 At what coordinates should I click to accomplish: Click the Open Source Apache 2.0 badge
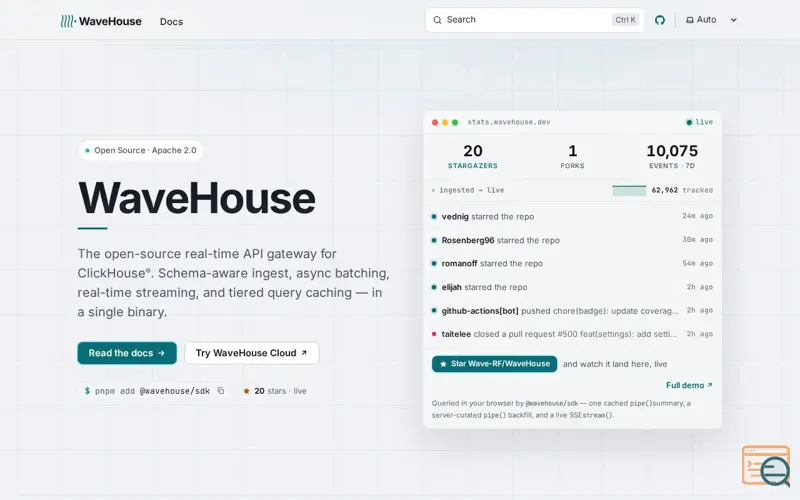(x=140, y=151)
